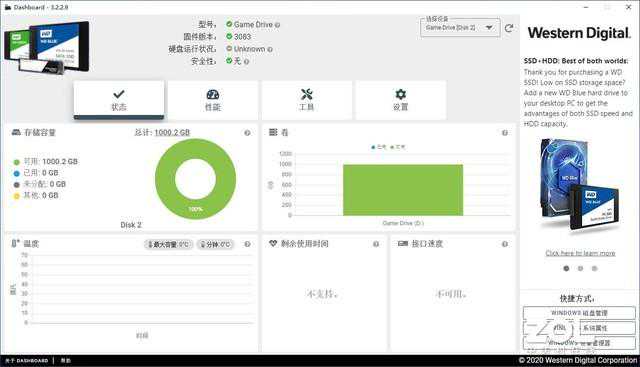Open the 设置 gear settings tab
Screen dimensions: 640x367
point(400,100)
